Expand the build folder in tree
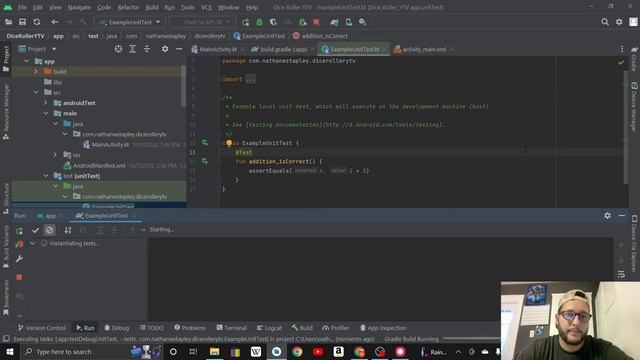 [x=36, y=71]
